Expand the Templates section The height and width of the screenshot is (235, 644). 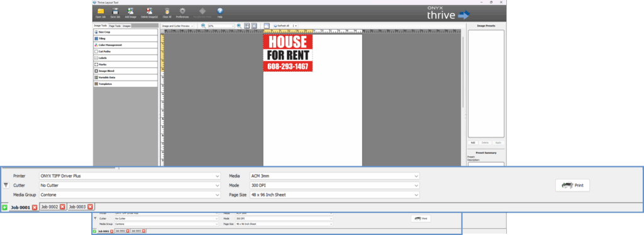[125, 84]
